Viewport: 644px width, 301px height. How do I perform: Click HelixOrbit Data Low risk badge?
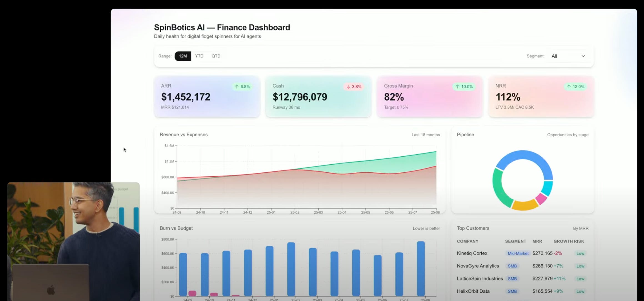point(580,291)
